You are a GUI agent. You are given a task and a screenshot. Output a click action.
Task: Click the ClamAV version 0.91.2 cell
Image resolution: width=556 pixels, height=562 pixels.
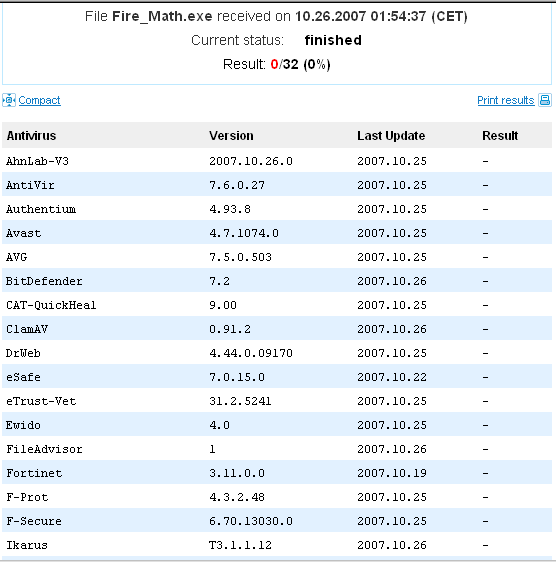point(230,329)
